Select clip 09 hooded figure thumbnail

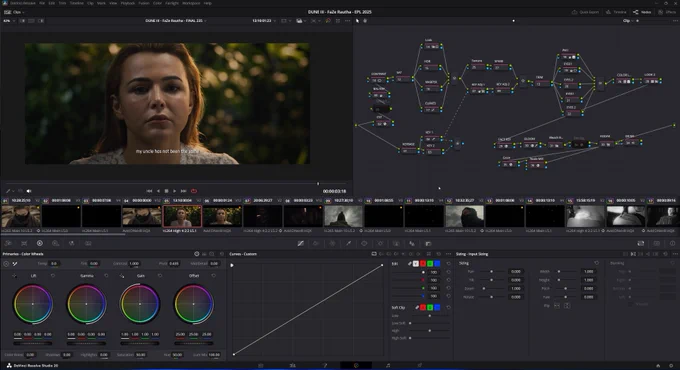343,216
